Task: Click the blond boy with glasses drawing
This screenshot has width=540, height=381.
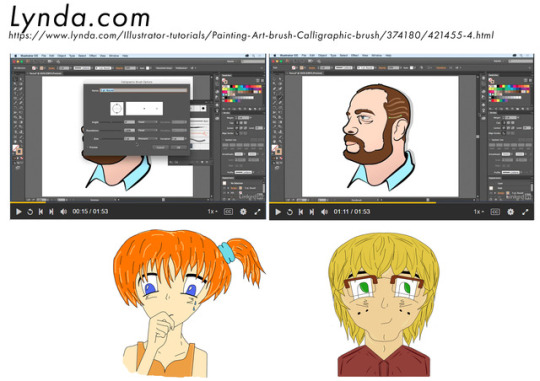Action: click(x=383, y=305)
